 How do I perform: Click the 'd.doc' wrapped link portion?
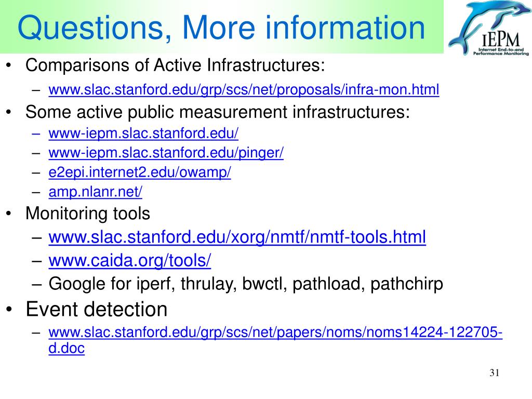pos(66,348)
